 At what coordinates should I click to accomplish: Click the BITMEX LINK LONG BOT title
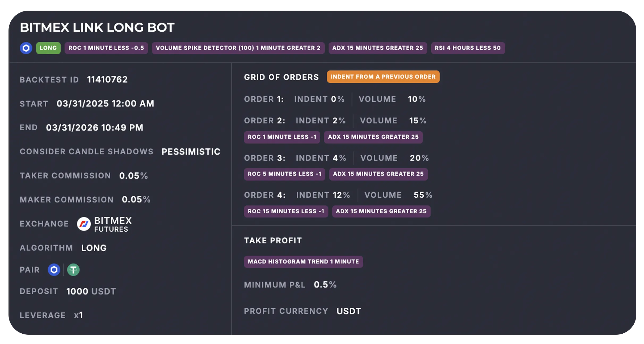[97, 27]
